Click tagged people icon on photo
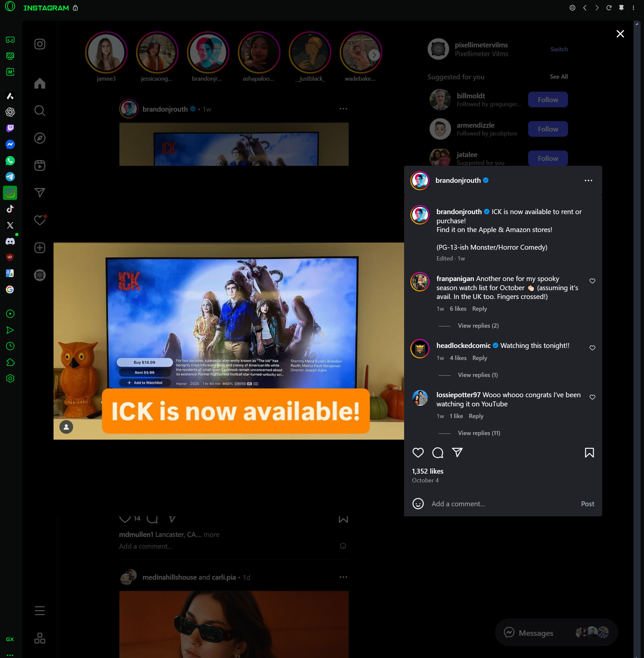The height and width of the screenshot is (658, 644). click(x=66, y=427)
